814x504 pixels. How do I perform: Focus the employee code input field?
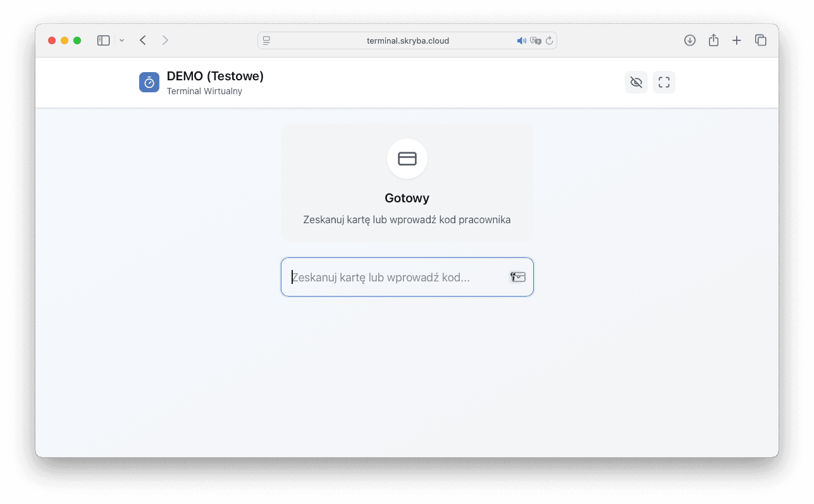pyautogui.click(x=407, y=277)
